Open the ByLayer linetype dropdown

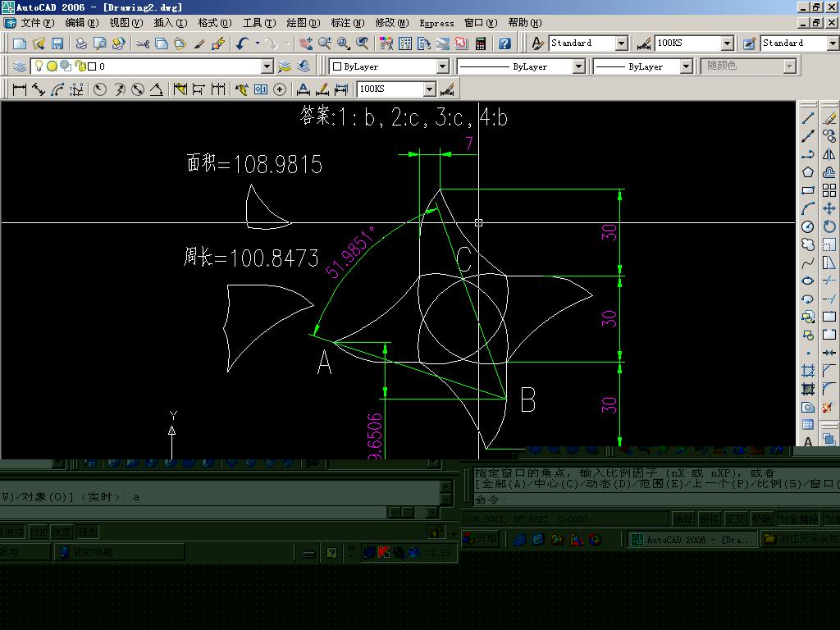pos(578,66)
